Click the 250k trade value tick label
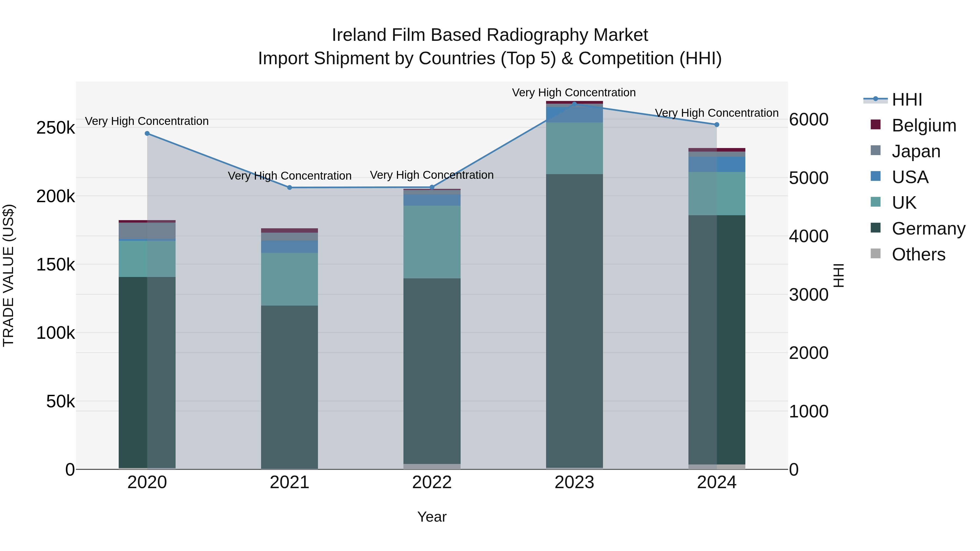This screenshot has height=551, width=980. (56, 128)
